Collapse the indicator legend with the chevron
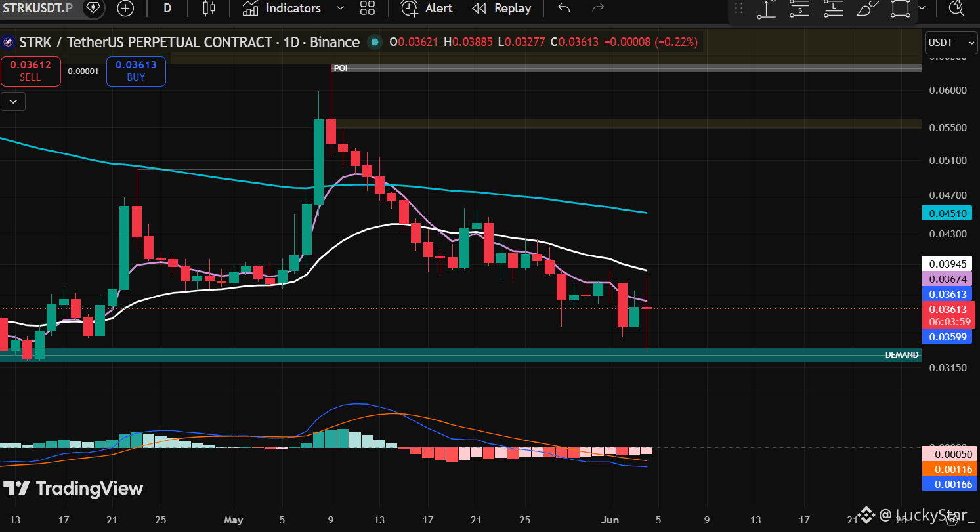 [x=14, y=102]
